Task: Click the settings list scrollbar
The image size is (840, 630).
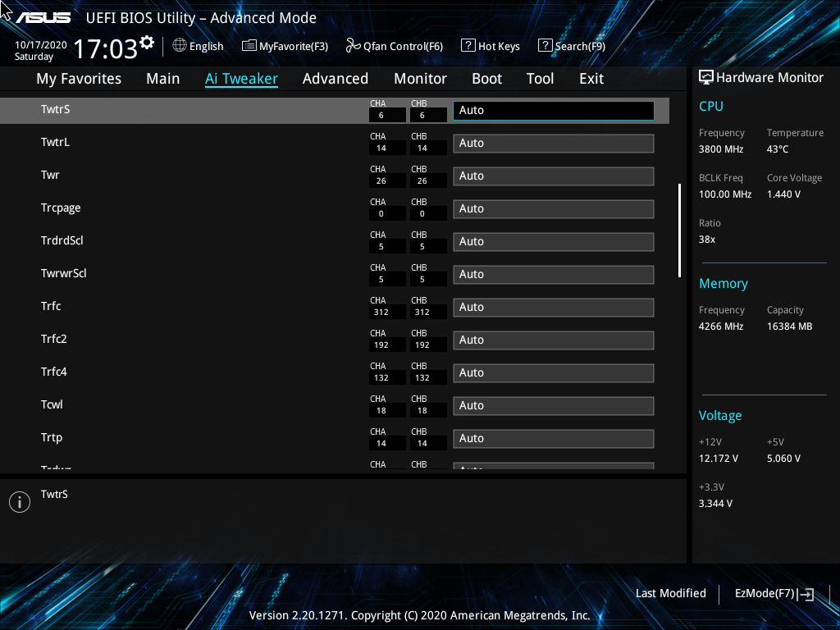Action: (x=679, y=231)
